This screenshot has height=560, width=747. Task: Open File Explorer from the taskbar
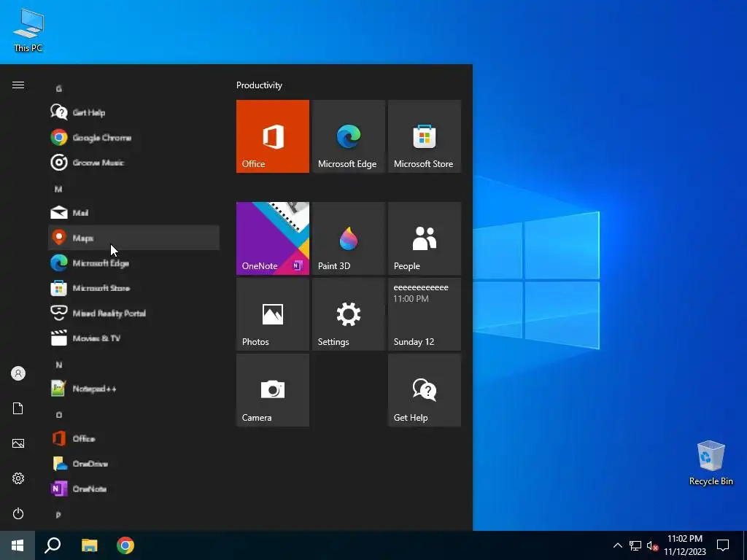[89, 545]
